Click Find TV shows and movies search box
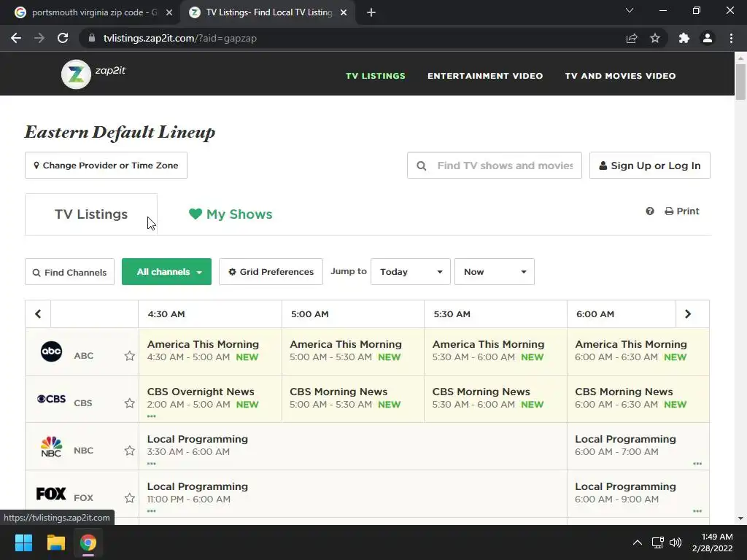 [495, 166]
